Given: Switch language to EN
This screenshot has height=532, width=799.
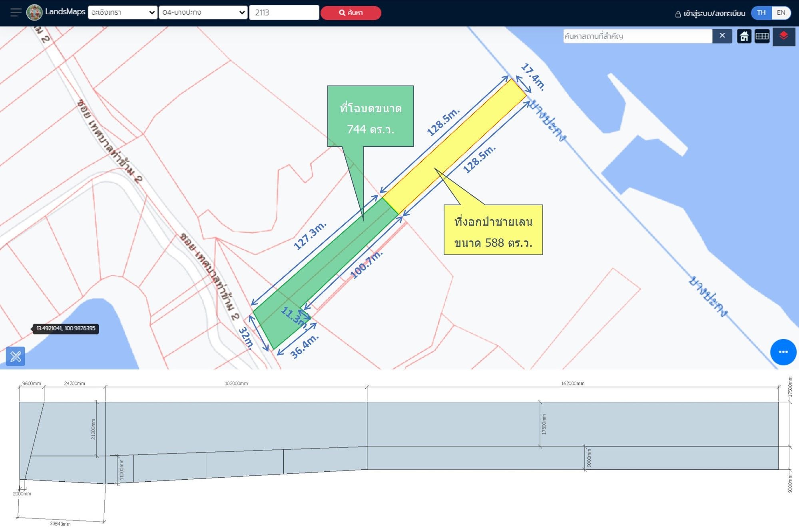Looking at the screenshot, I should pos(781,13).
